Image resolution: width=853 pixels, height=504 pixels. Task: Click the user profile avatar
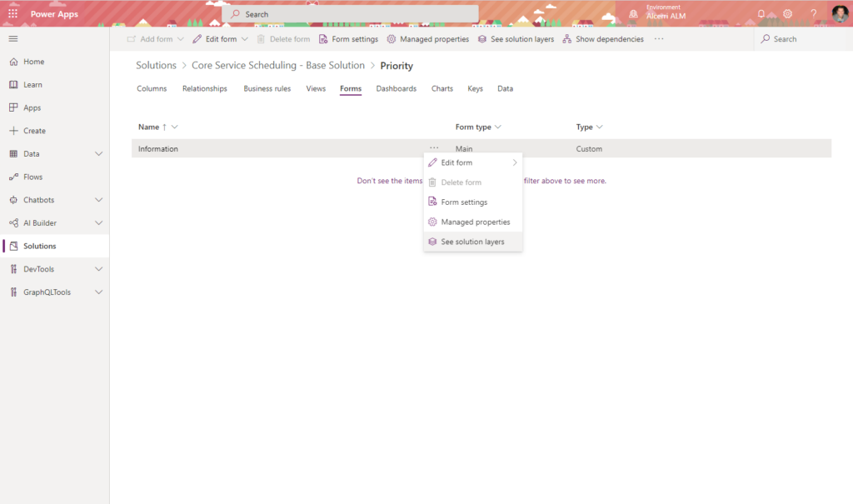click(x=840, y=14)
